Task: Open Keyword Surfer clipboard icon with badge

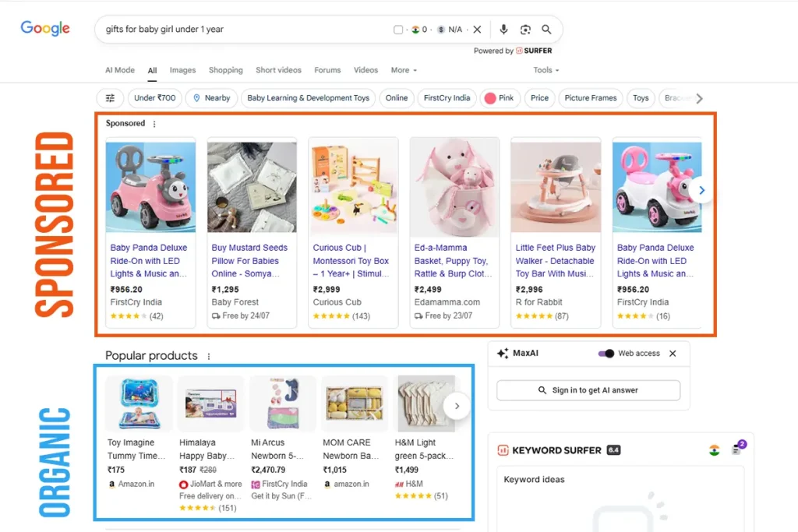Action: pyautogui.click(x=738, y=448)
